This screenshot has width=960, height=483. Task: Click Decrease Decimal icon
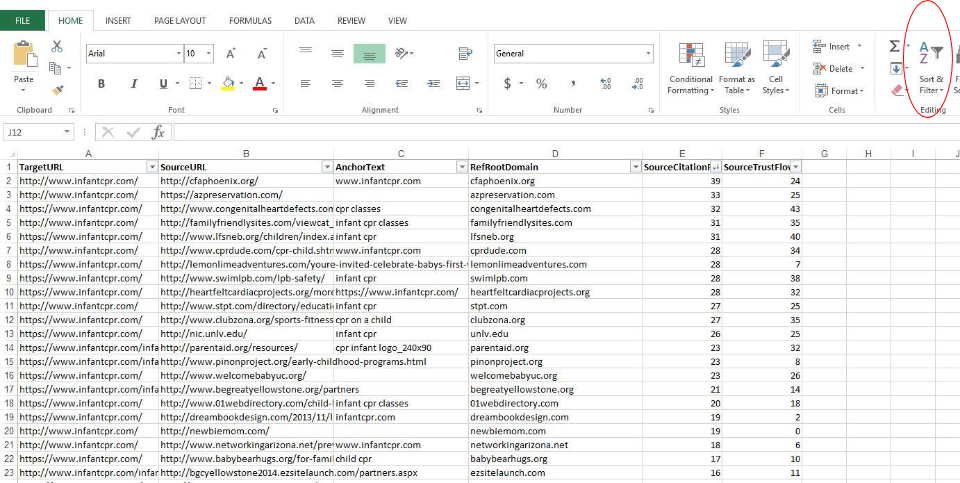coord(637,83)
